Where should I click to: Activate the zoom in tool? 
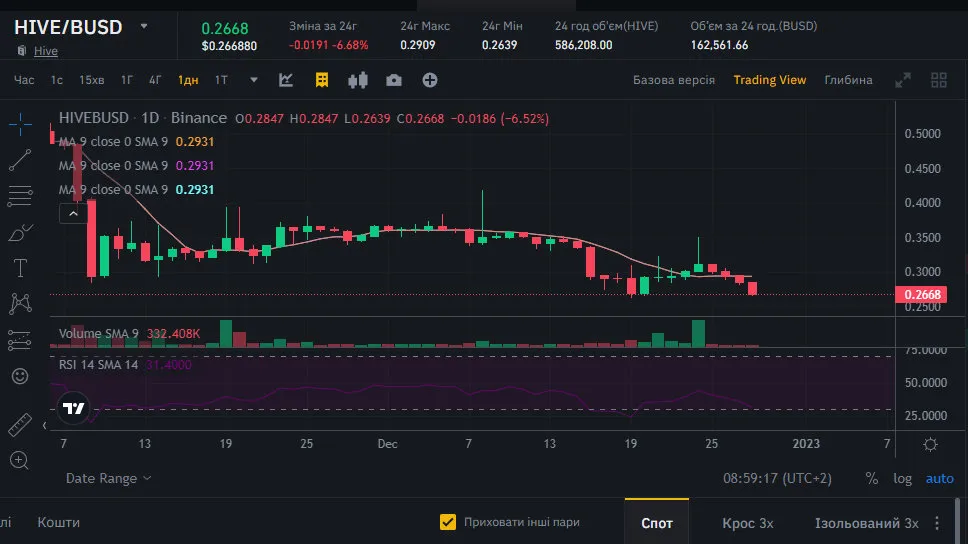19,460
